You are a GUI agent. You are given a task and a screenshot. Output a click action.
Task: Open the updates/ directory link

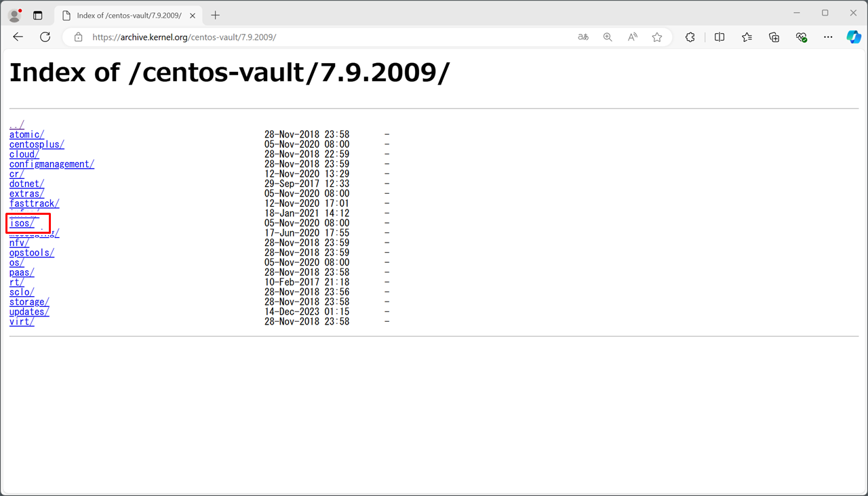[x=29, y=312]
